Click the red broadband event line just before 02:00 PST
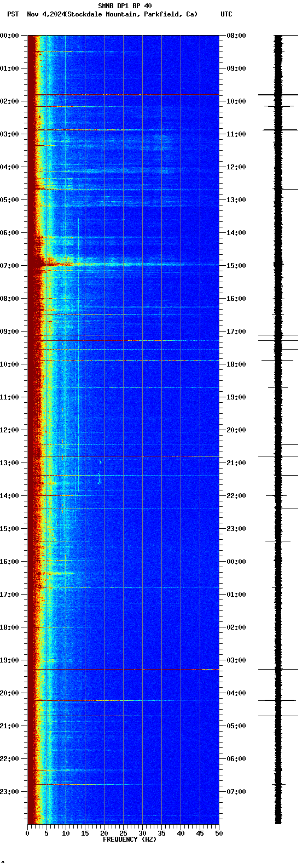Screen dimensions: 302x868 (123, 95)
